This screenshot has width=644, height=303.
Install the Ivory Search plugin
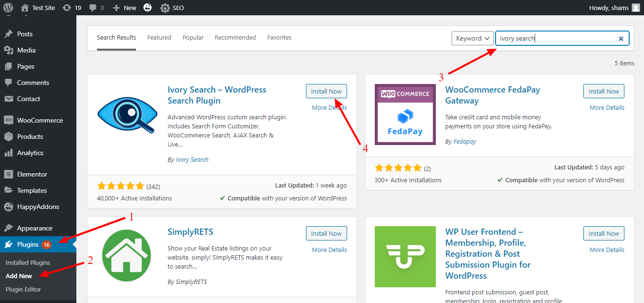click(x=326, y=91)
